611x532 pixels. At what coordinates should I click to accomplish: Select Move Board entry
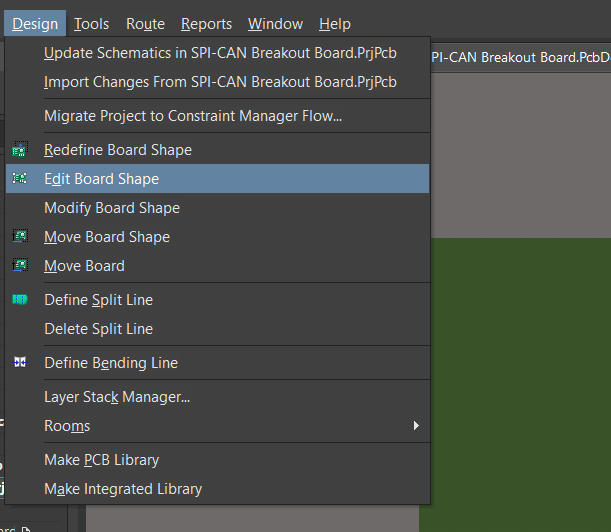(218, 265)
